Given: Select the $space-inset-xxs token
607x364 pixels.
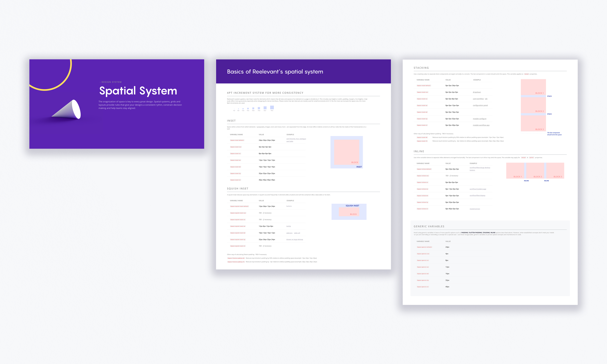Looking at the screenshot, I should coord(236,147).
